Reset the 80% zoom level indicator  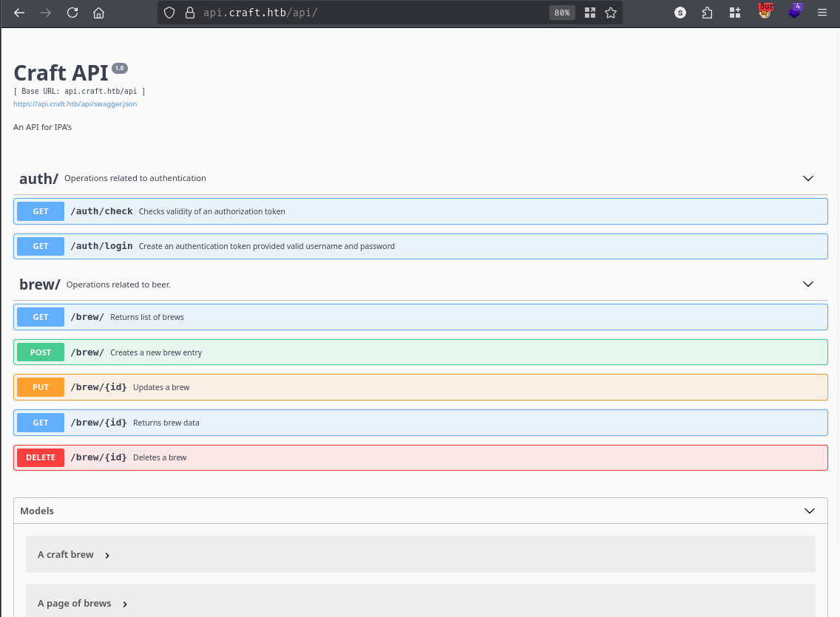tap(562, 13)
